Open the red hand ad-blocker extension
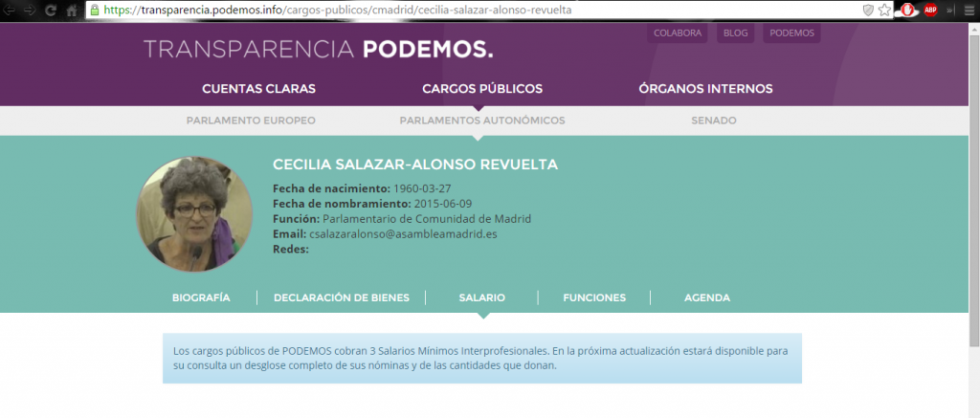This screenshot has height=418, width=980. (908, 10)
